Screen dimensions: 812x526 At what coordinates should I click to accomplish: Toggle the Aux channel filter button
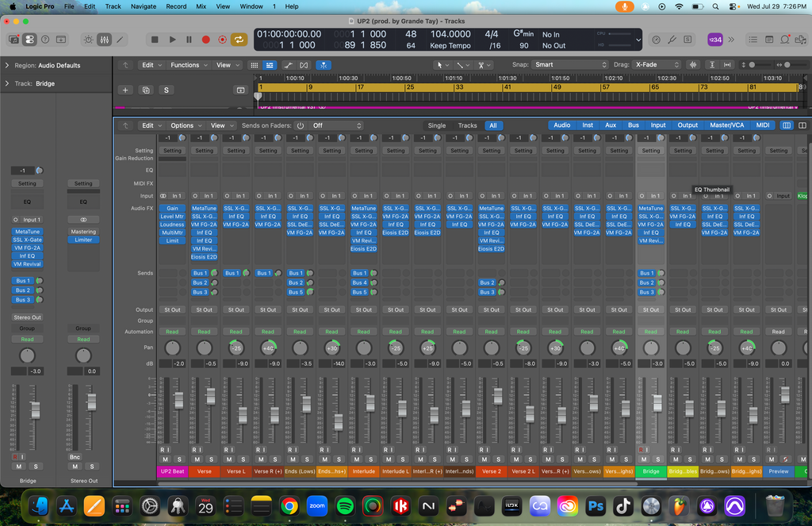[611, 125]
